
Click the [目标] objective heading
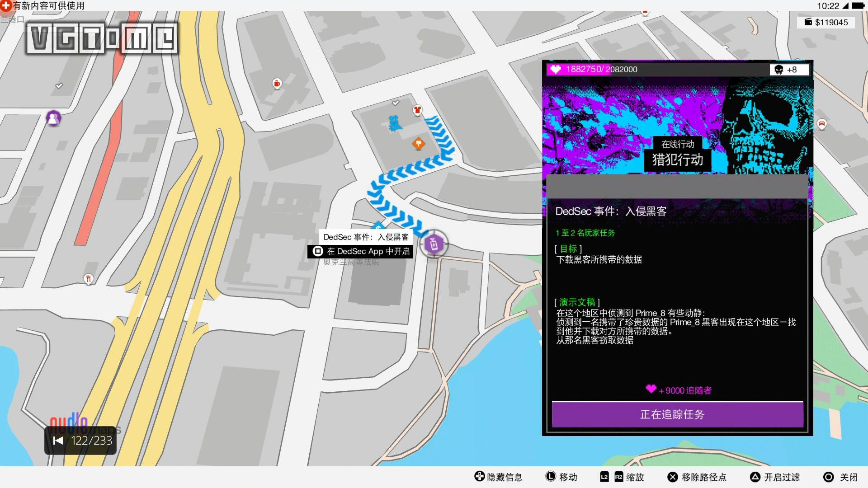[x=568, y=249]
